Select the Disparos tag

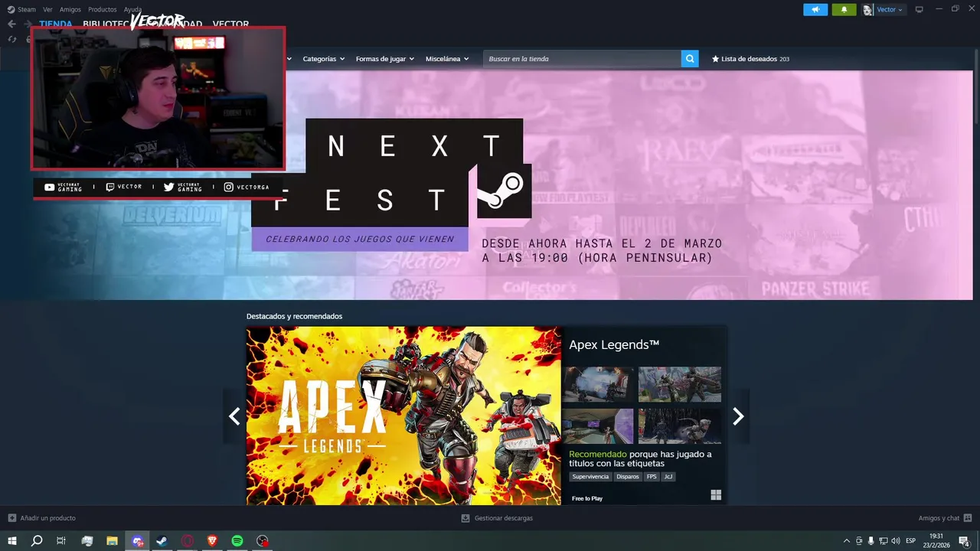[x=628, y=477]
